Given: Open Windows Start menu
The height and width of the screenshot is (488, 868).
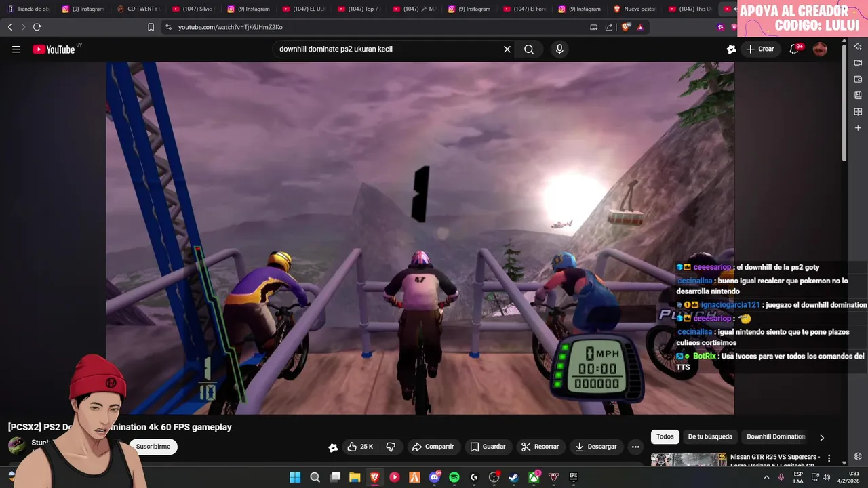Looking at the screenshot, I should (295, 477).
